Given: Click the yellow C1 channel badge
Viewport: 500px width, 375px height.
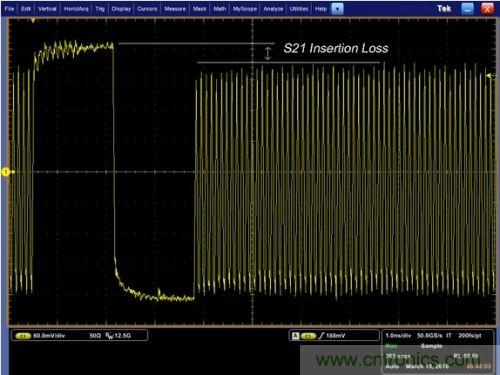Looking at the screenshot, I should 23,336.
